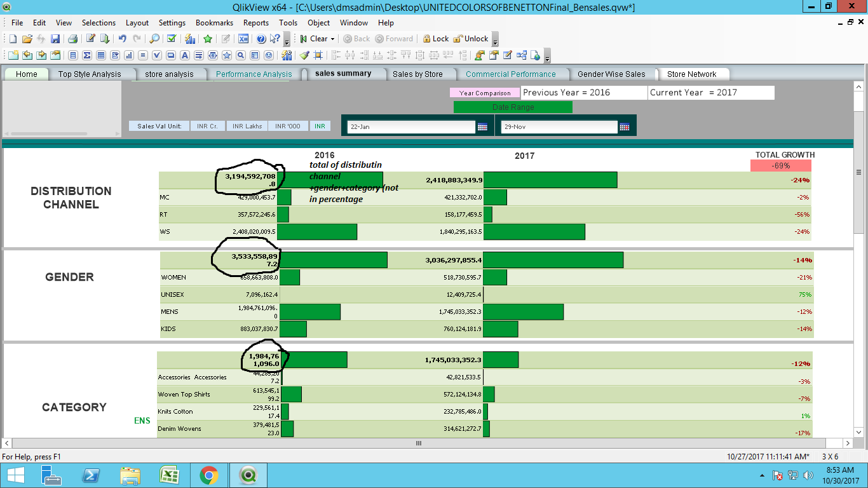Click the Year Comparison button
Viewport: 868px width, 488px height.
pos(485,93)
